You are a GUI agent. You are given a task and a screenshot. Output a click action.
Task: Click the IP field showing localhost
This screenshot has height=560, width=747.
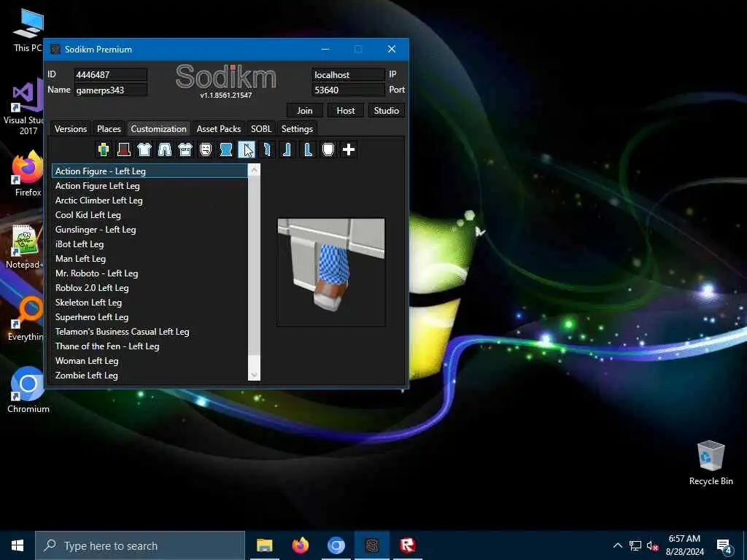[x=348, y=75]
